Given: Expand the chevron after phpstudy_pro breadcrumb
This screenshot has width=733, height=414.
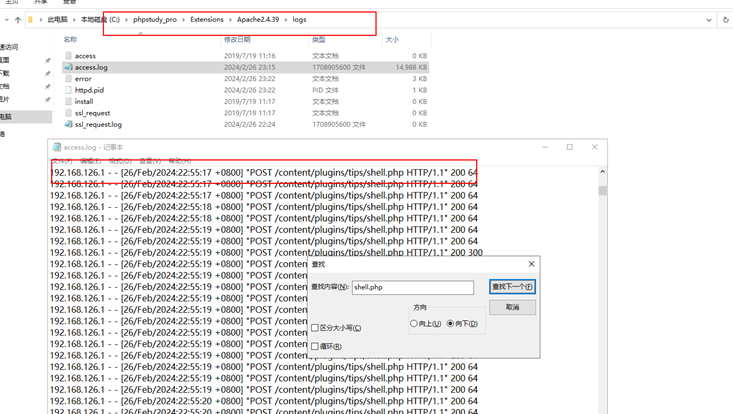Looking at the screenshot, I should [183, 20].
